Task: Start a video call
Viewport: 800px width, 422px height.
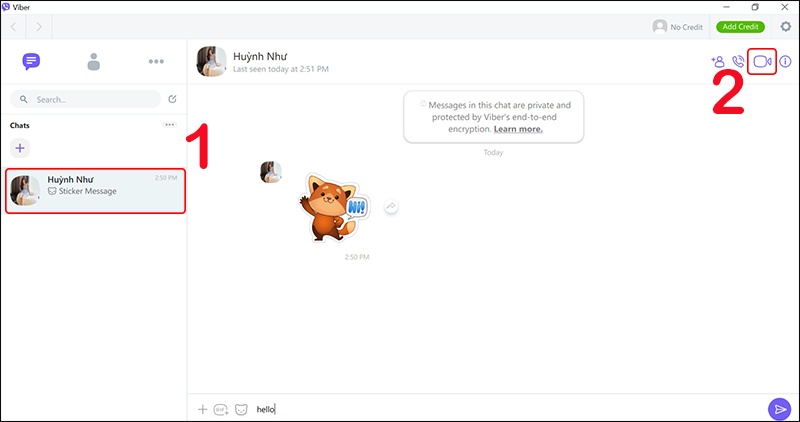Action: (762, 62)
